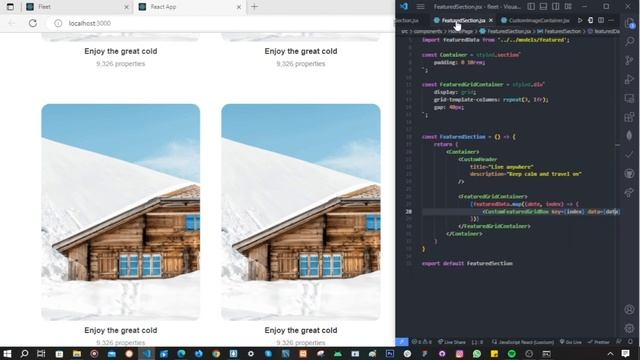Open Remote Explorer view
Viewport: 640px width, 360px height.
629,98
